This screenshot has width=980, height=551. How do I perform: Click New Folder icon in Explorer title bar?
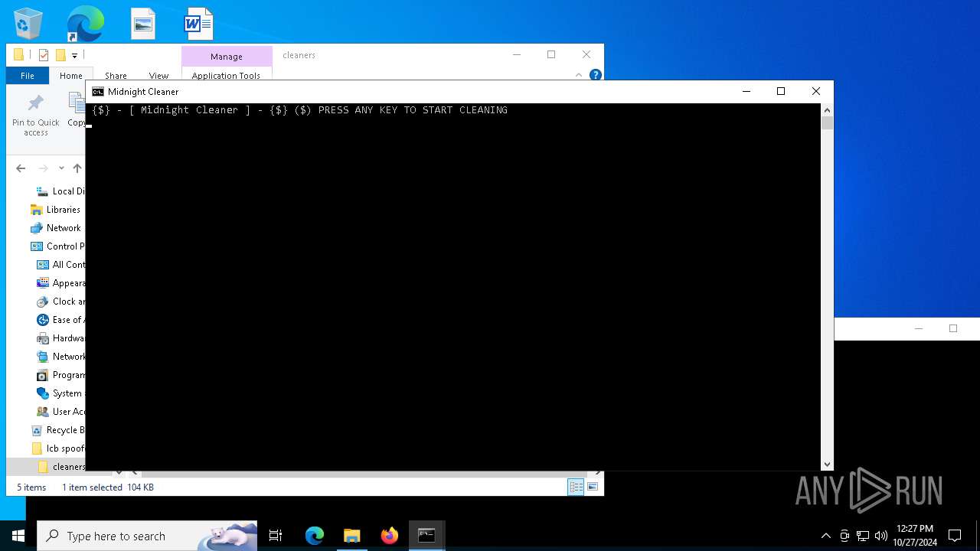click(x=60, y=55)
